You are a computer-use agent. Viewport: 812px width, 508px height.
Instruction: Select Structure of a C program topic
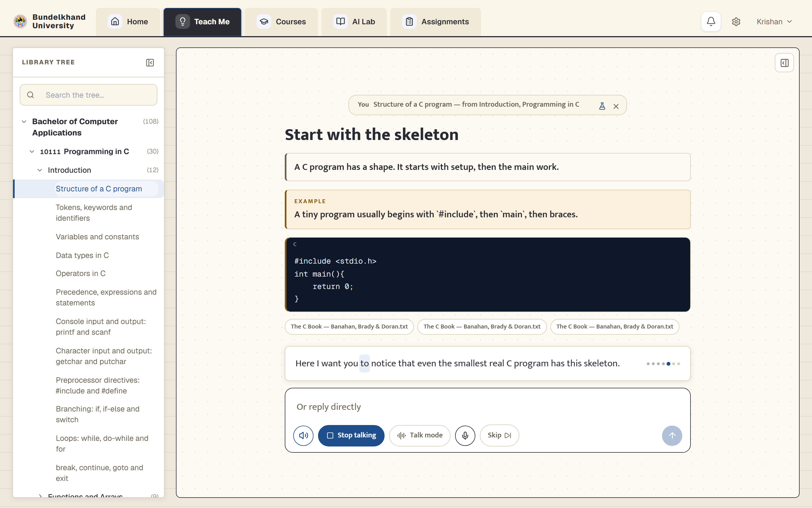88,189
